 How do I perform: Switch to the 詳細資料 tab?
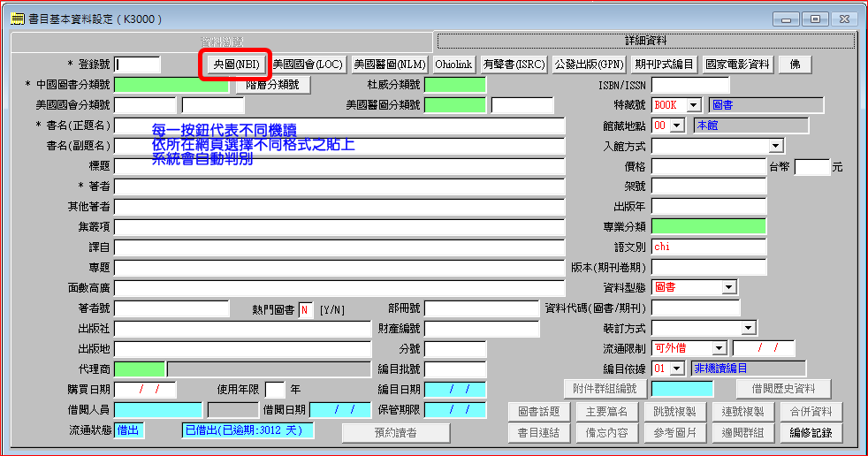coord(645,41)
